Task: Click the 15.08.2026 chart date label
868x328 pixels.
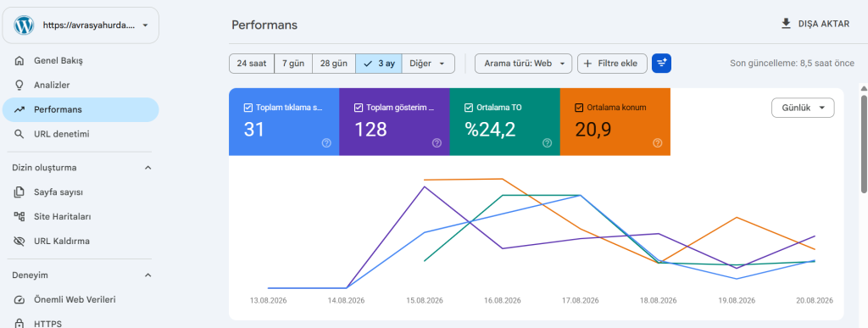Action: [x=424, y=301]
